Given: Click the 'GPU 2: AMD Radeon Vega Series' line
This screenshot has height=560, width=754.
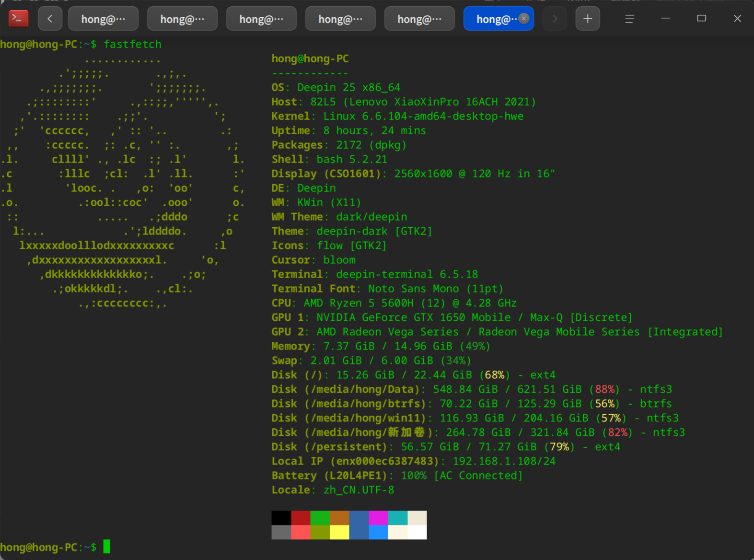Looking at the screenshot, I should [497, 332].
